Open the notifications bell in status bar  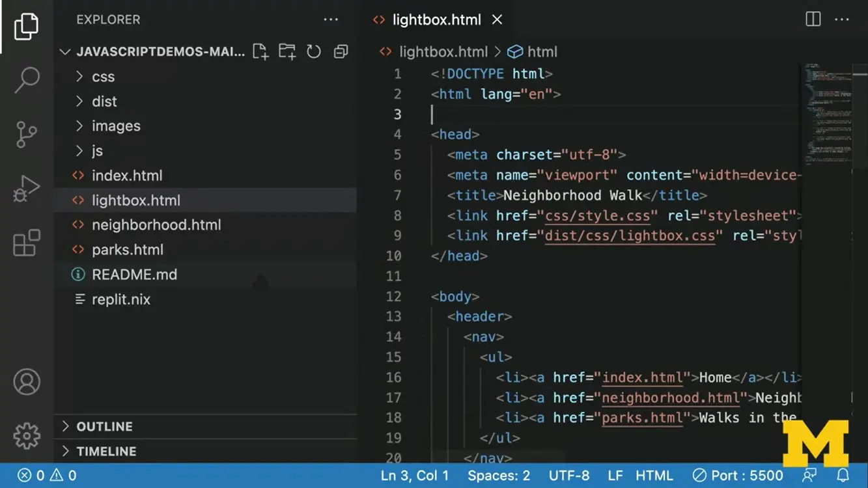[843, 476]
